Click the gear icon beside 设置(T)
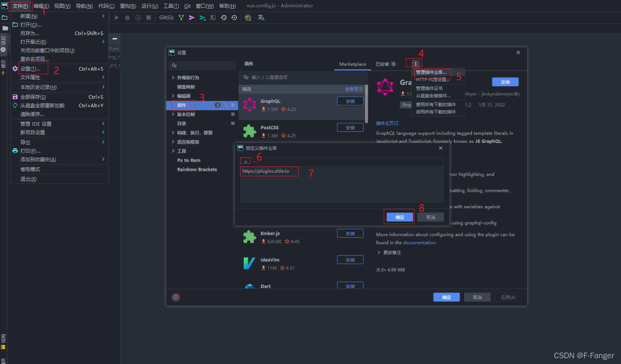Image resolution: width=621 pixels, height=364 pixels. 15,69
